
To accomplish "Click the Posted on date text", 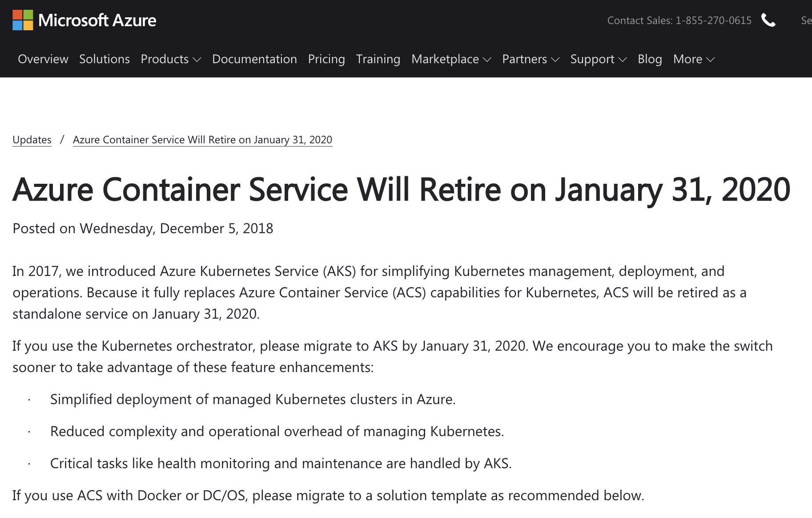I will pyautogui.click(x=143, y=228).
